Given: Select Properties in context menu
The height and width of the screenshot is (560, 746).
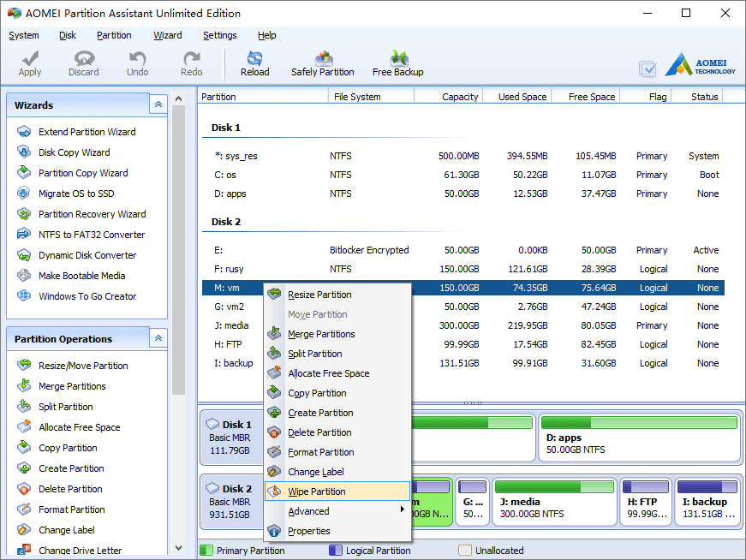Looking at the screenshot, I should (x=337, y=531).
